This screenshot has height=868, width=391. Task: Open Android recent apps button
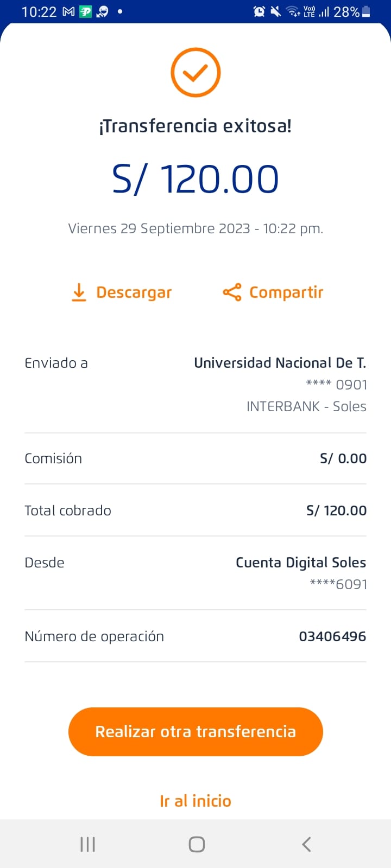point(87,844)
